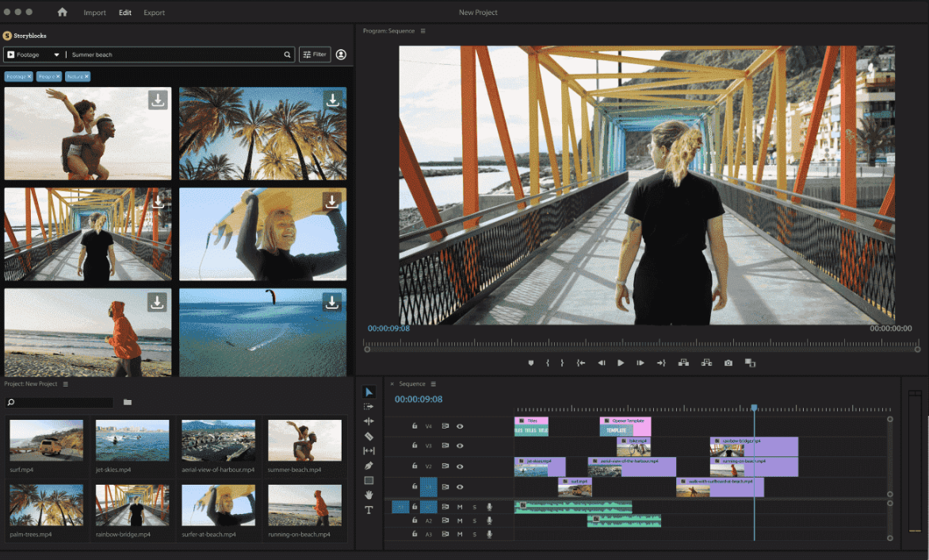This screenshot has width=929, height=560.
Task: Select the Pen tool in the timeline toolbar
Action: [x=369, y=467]
